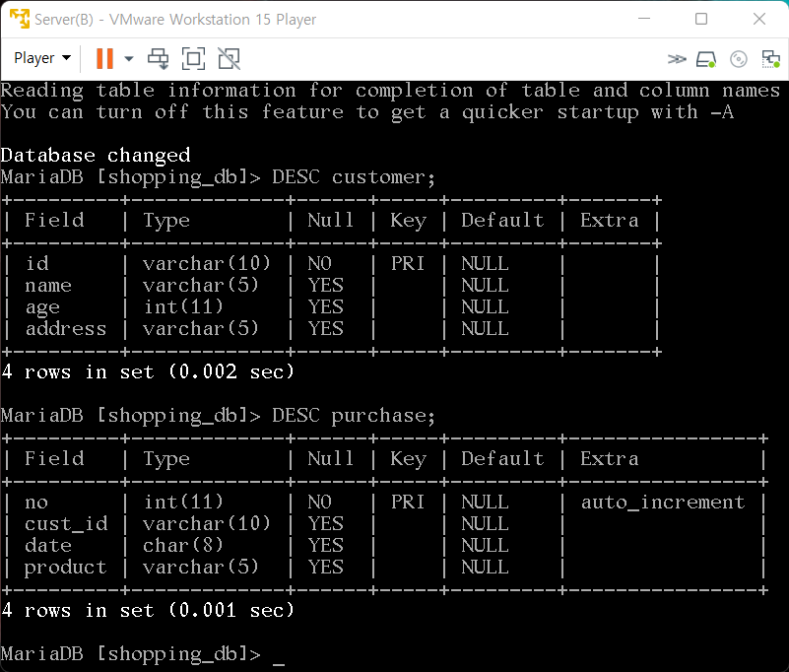Click the blinking cursor at the last prompt
This screenshot has width=789, height=672.
click(x=279, y=663)
